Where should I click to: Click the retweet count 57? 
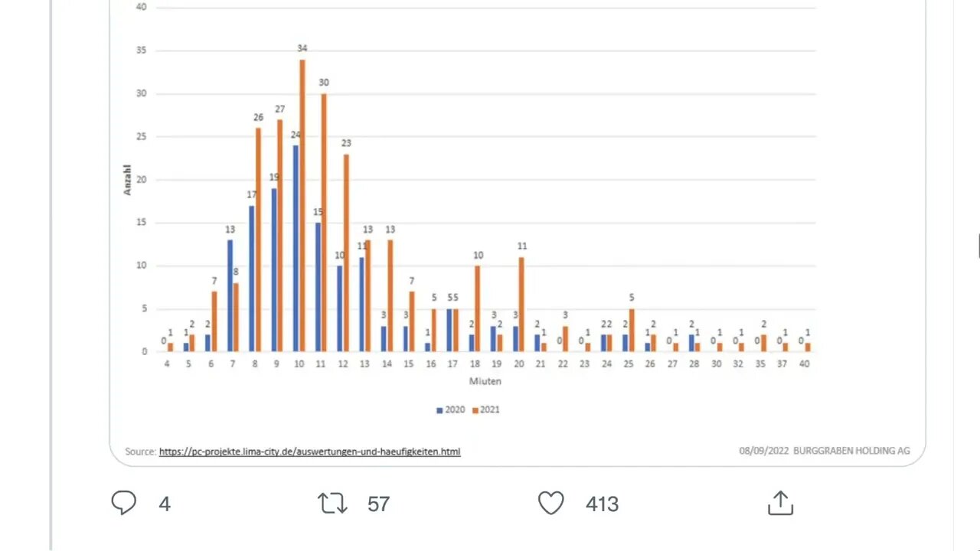coord(378,504)
